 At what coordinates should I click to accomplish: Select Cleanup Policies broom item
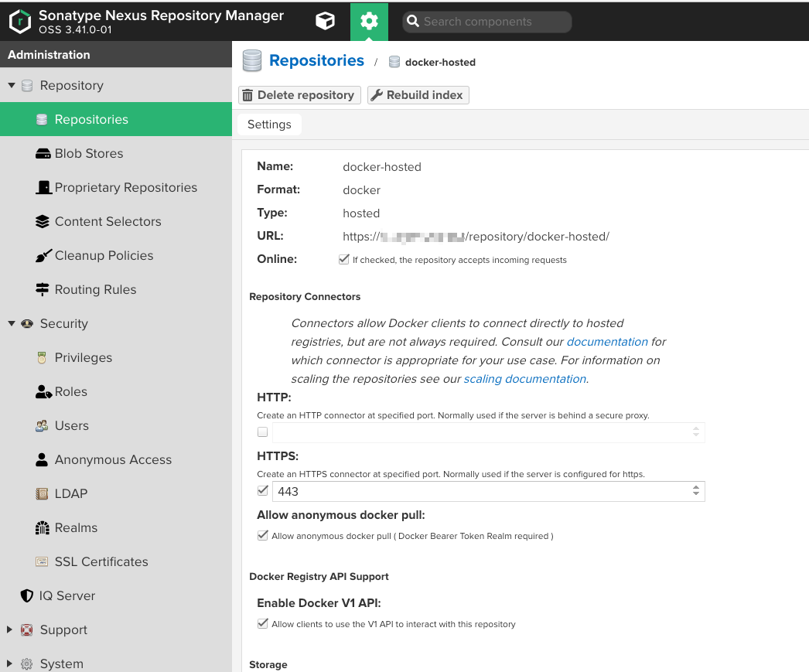[x=104, y=255]
